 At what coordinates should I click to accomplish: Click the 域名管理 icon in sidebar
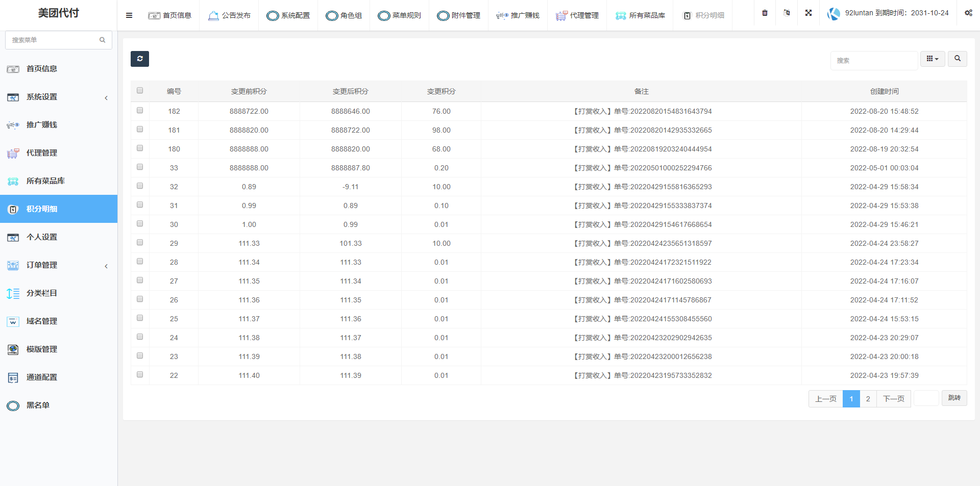click(13, 321)
